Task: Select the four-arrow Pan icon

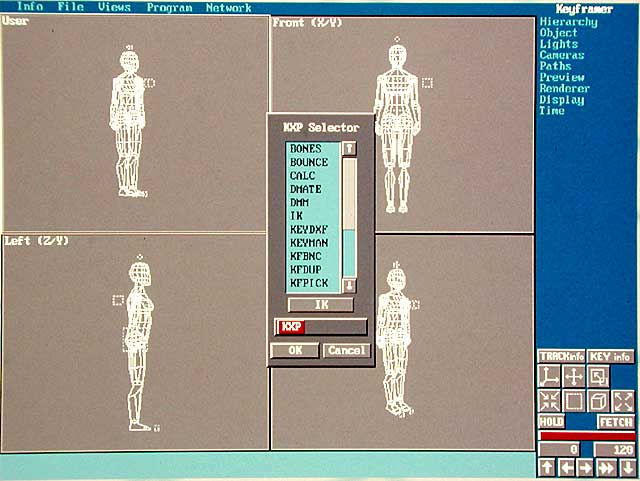Action: point(574,376)
